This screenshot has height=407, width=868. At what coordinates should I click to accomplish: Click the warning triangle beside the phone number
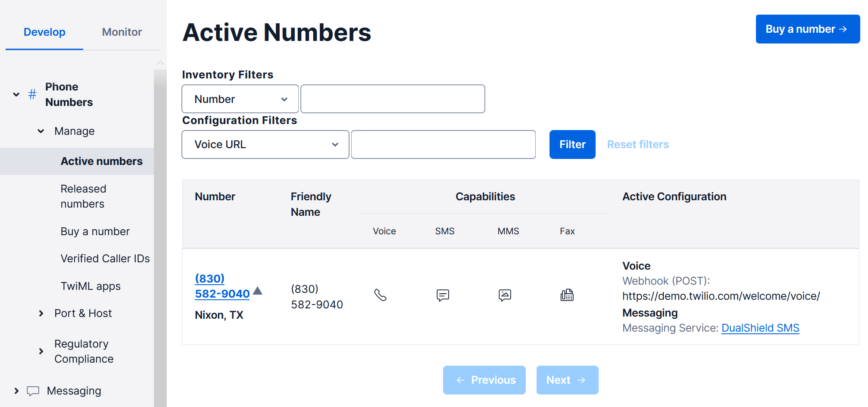pyautogui.click(x=258, y=291)
